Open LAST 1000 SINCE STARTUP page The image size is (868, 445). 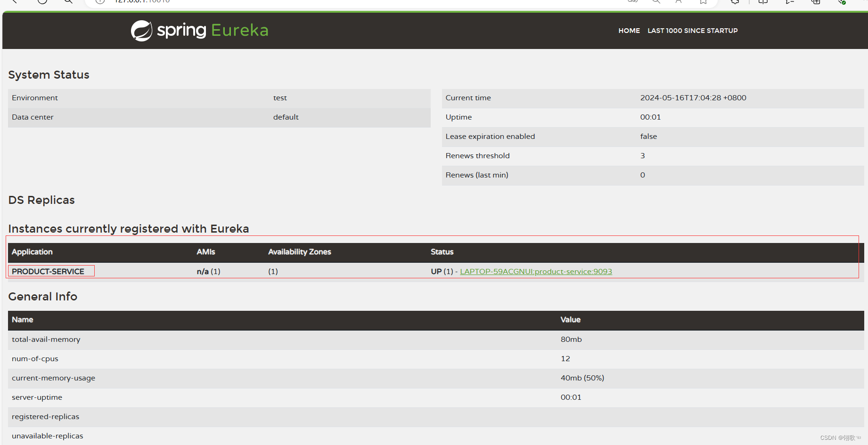693,31
